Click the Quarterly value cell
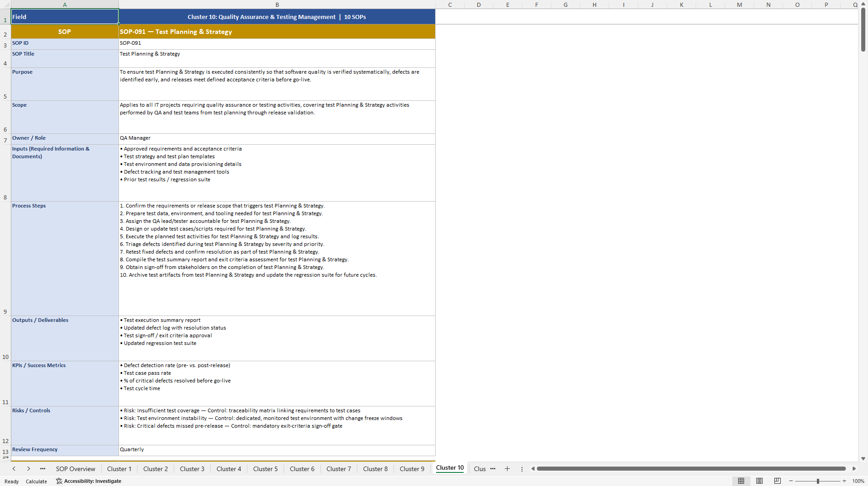Viewport: 868px width, 486px height. [277, 450]
